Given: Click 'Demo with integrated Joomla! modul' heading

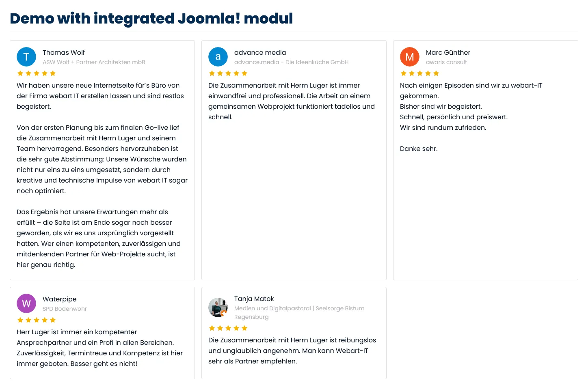Looking at the screenshot, I should click(151, 18).
